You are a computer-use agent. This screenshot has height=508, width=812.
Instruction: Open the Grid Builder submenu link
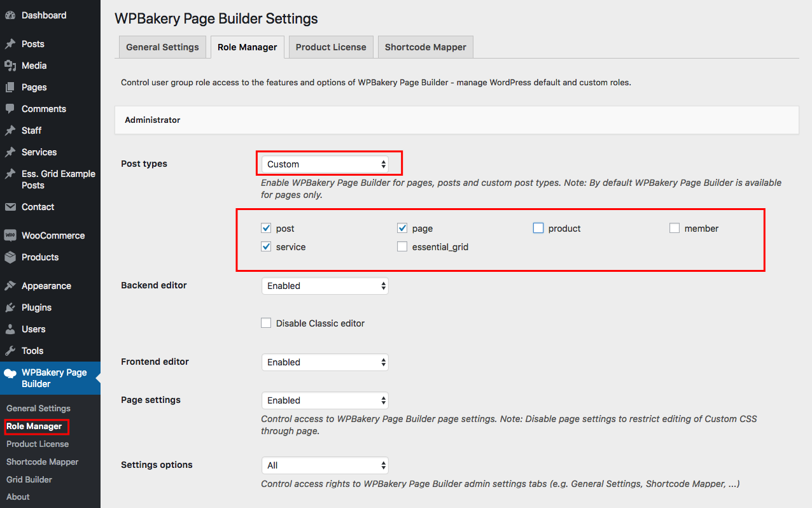coord(29,480)
